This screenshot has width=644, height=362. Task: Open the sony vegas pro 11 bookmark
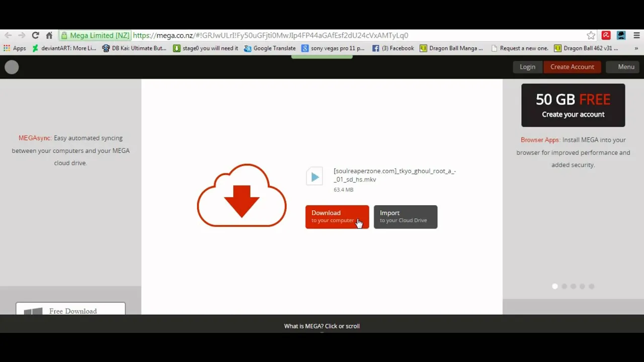(333, 48)
